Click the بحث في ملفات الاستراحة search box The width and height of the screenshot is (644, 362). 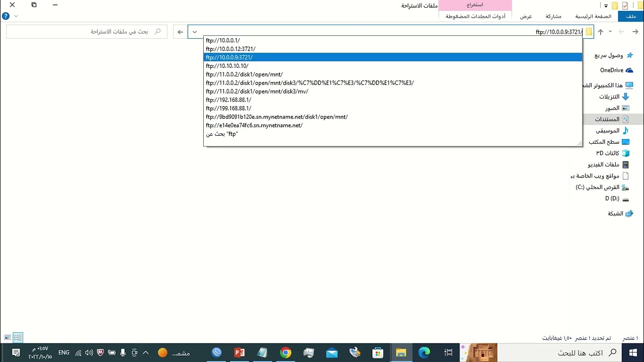click(87, 32)
